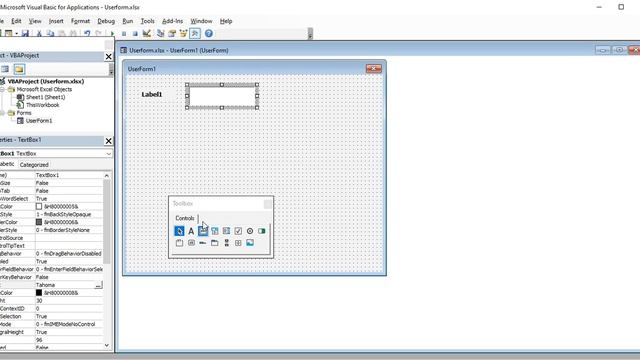Click the '1 - fmBackStyleOpaque' value
This screenshot has height=360, width=640.
tap(69, 215)
